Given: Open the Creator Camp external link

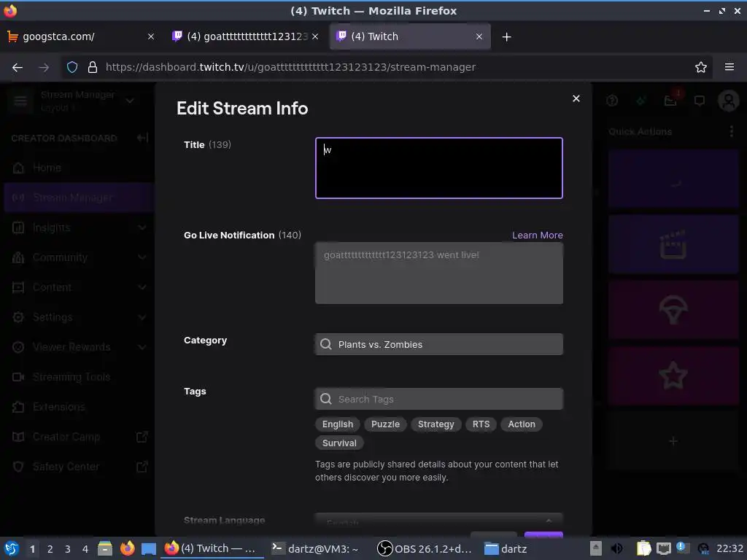Looking at the screenshot, I should coord(77,437).
